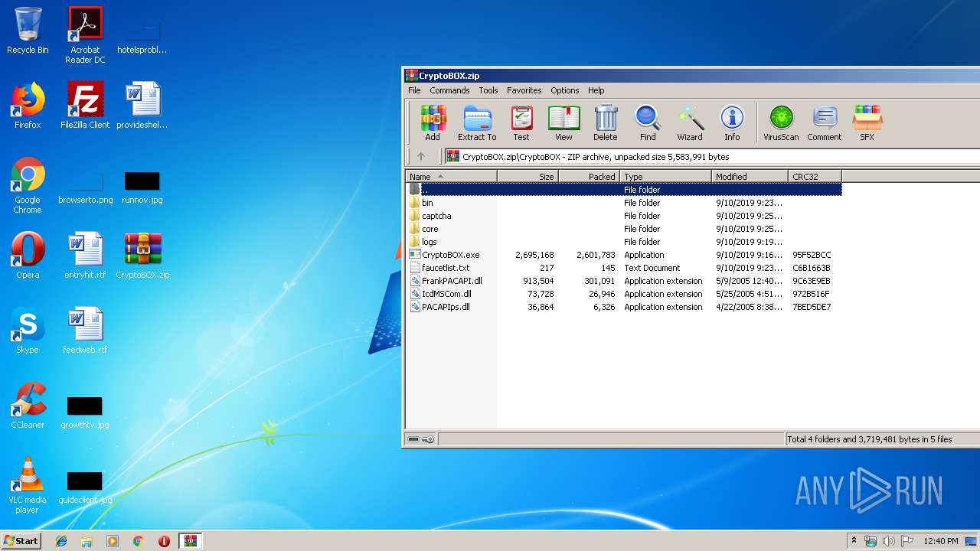Screen dimensions: 980x551
Task: Click the Delete trash can icon
Action: tap(605, 123)
